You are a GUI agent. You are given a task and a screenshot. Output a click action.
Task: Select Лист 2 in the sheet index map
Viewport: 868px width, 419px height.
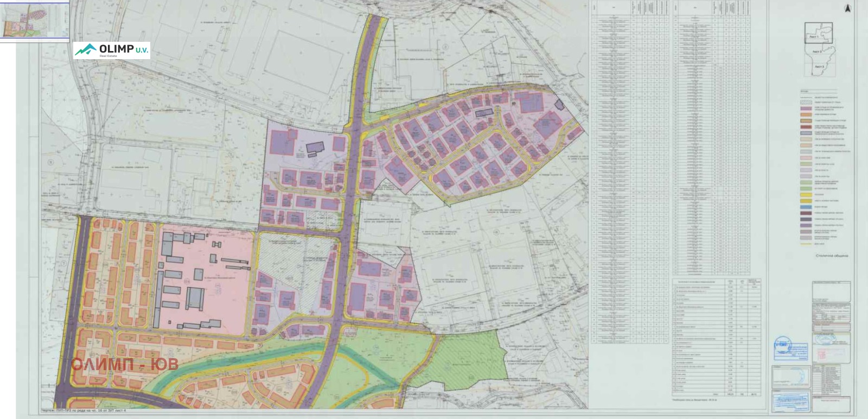[x=819, y=51]
